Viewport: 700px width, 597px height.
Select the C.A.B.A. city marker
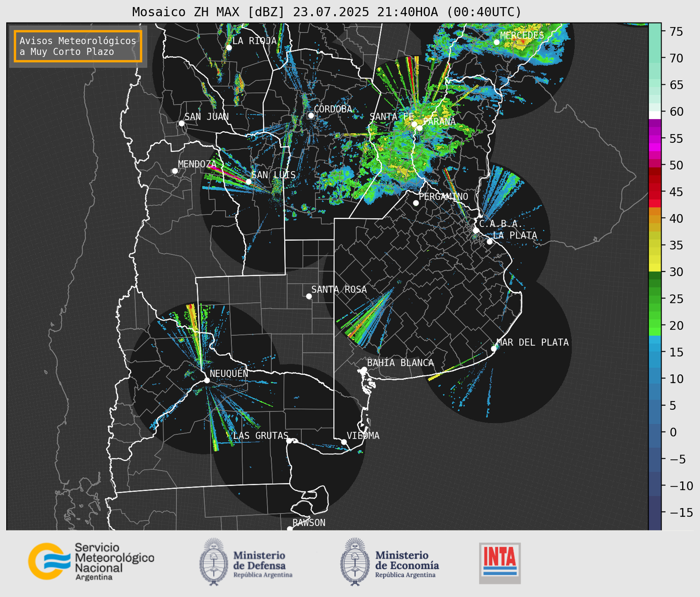pos(476,230)
